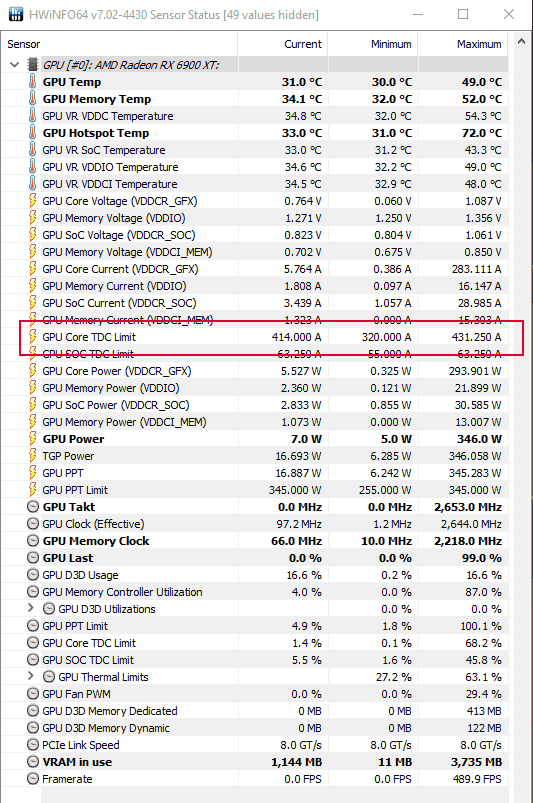This screenshot has height=803, width=533.
Task: Click the lightning icon of GPU SoC Voltage
Action: [32, 234]
